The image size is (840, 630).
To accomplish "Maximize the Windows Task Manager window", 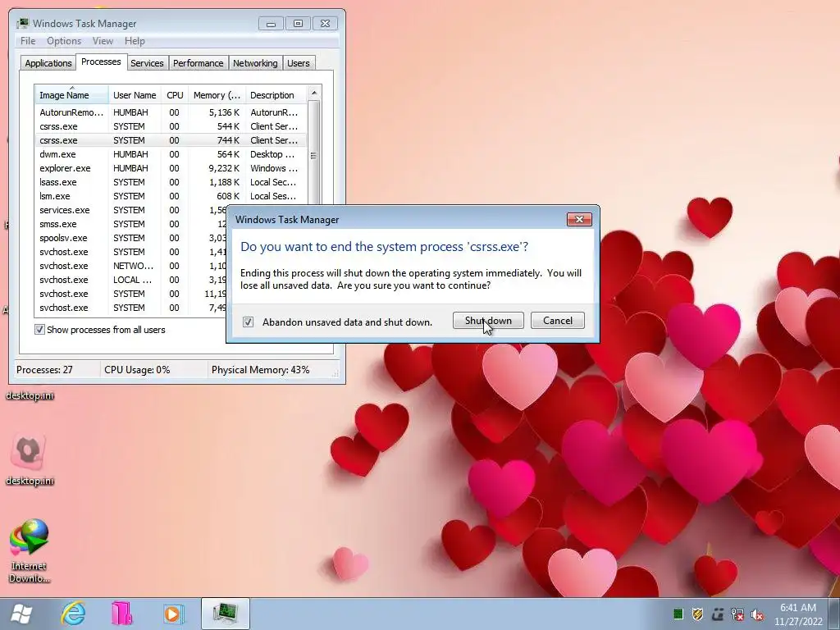I will click(298, 24).
